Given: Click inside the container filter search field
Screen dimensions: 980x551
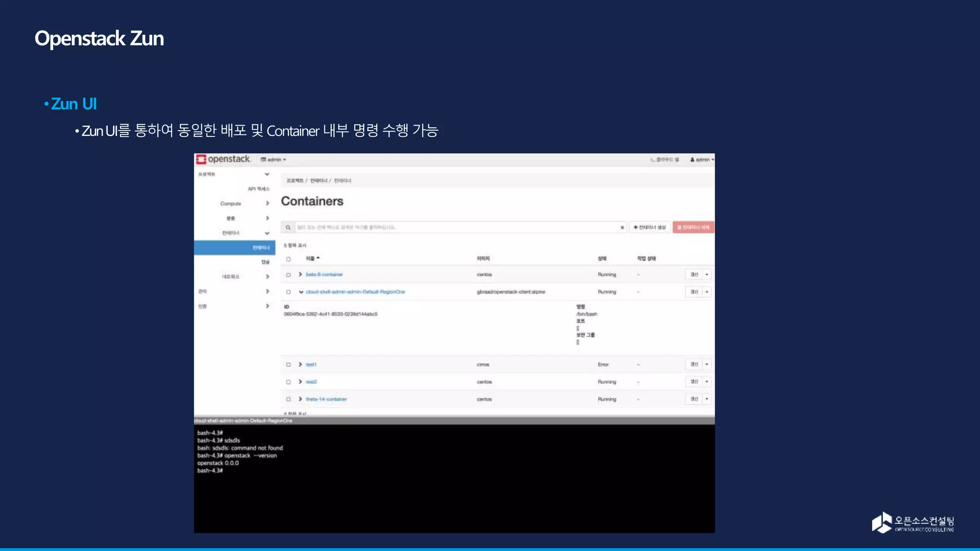Looking at the screenshot, I should [x=455, y=227].
